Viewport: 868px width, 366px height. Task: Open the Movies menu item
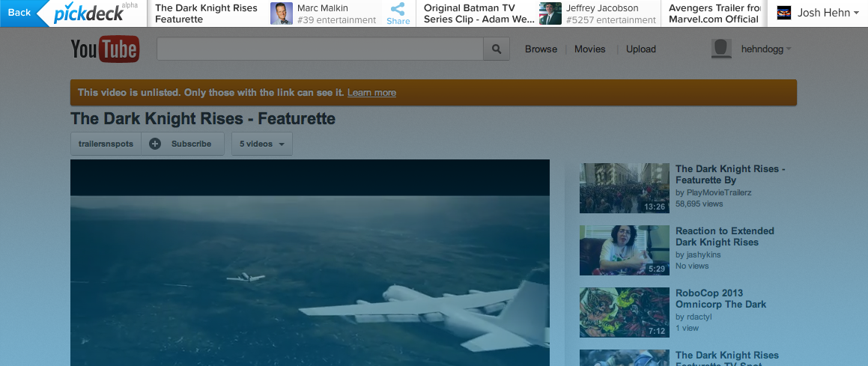click(589, 49)
